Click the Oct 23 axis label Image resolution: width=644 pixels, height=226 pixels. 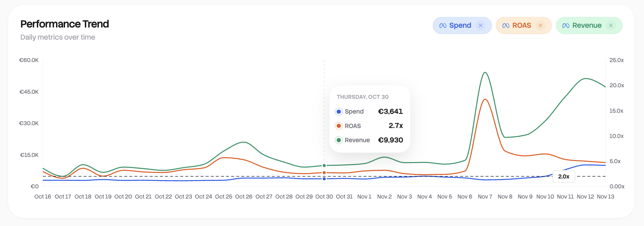pyautogui.click(x=183, y=197)
